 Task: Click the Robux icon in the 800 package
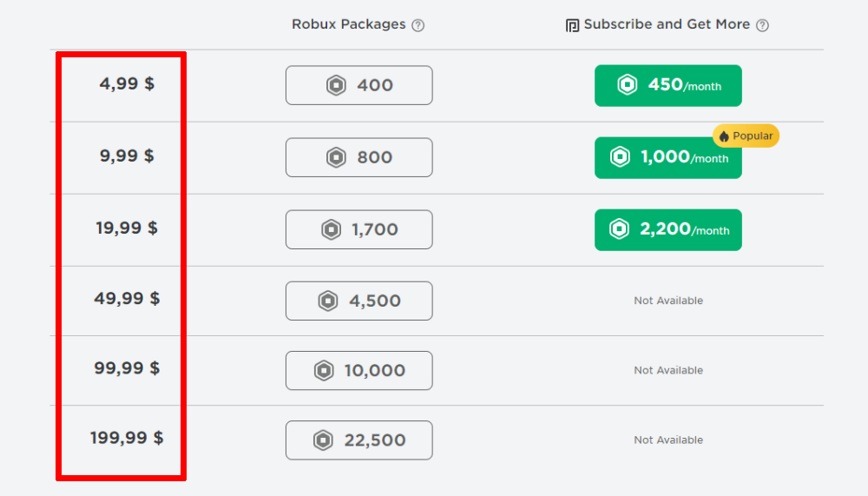click(x=336, y=157)
